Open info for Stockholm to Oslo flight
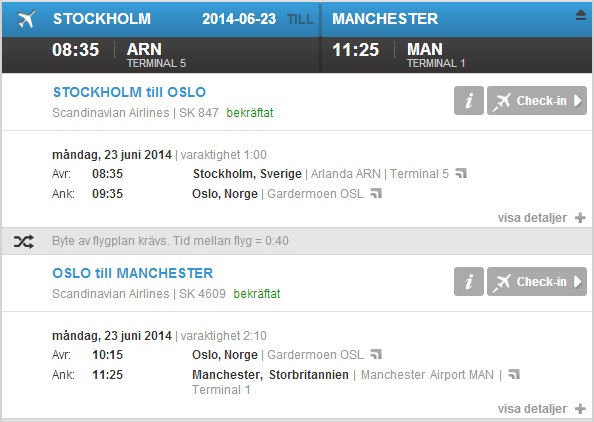594x422 pixels. (469, 101)
